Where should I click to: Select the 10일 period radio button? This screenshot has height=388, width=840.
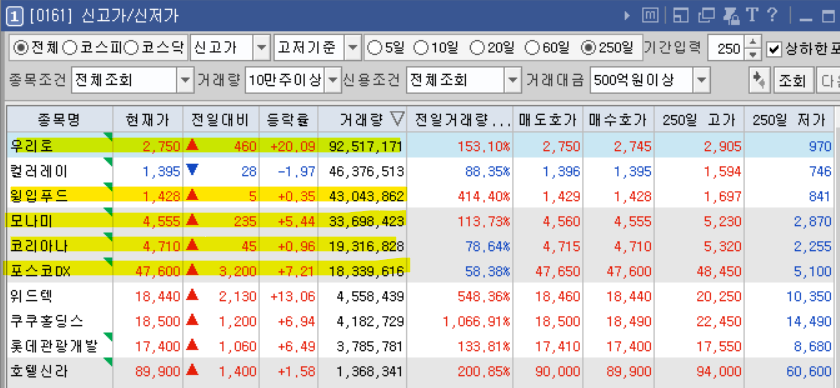[x=421, y=49]
